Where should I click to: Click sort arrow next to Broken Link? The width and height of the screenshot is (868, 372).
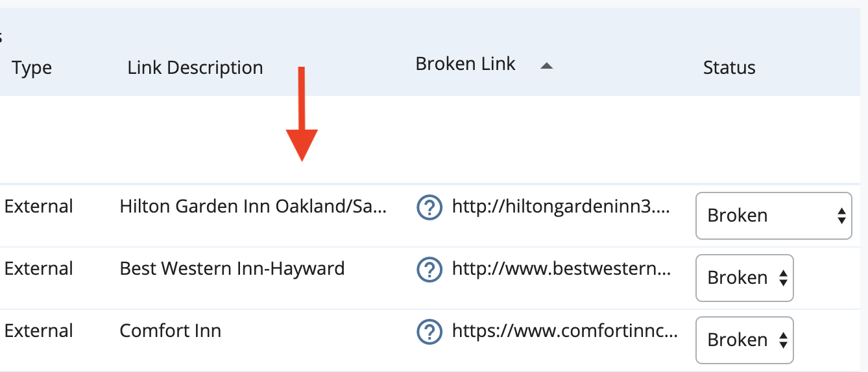547,65
